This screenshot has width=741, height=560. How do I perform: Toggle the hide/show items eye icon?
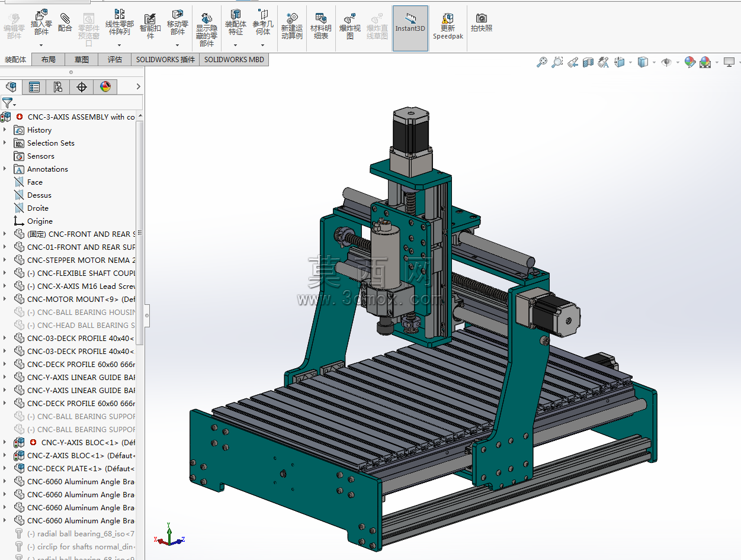pos(666,62)
